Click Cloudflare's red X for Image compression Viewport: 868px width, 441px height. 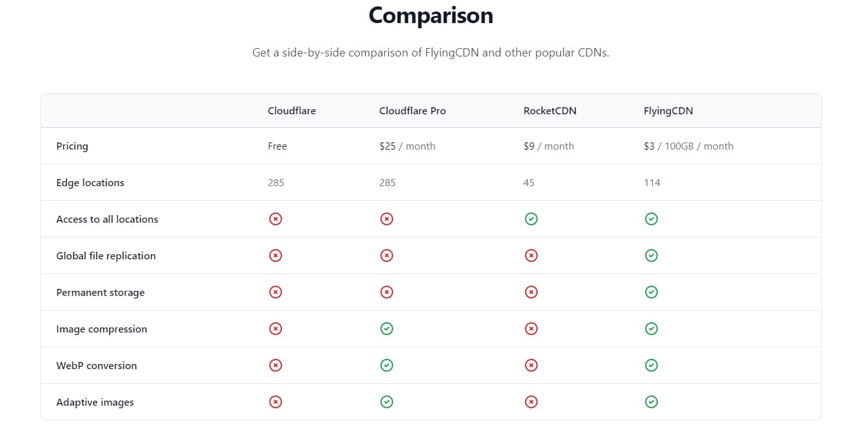(x=275, y=329)
